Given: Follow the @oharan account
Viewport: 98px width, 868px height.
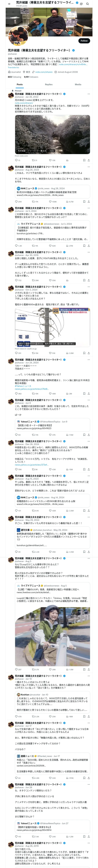Looking at the screenshot, I should pyautogui.click(x=84, y=41).
